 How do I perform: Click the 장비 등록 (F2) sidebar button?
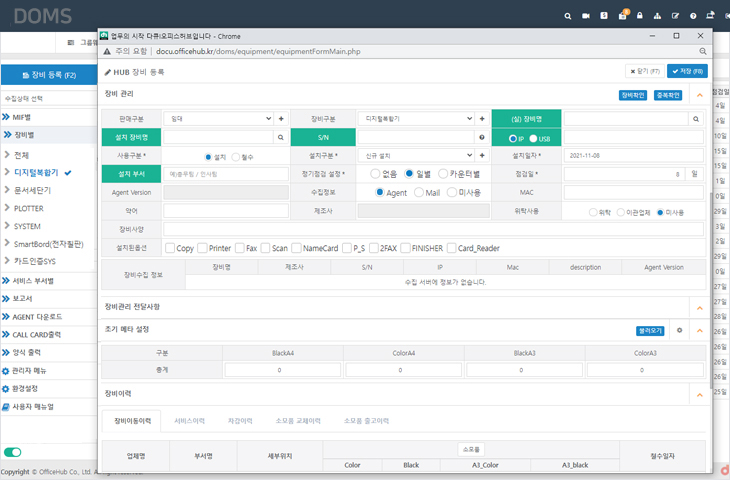pyautogui.click(x=49, y=75)
